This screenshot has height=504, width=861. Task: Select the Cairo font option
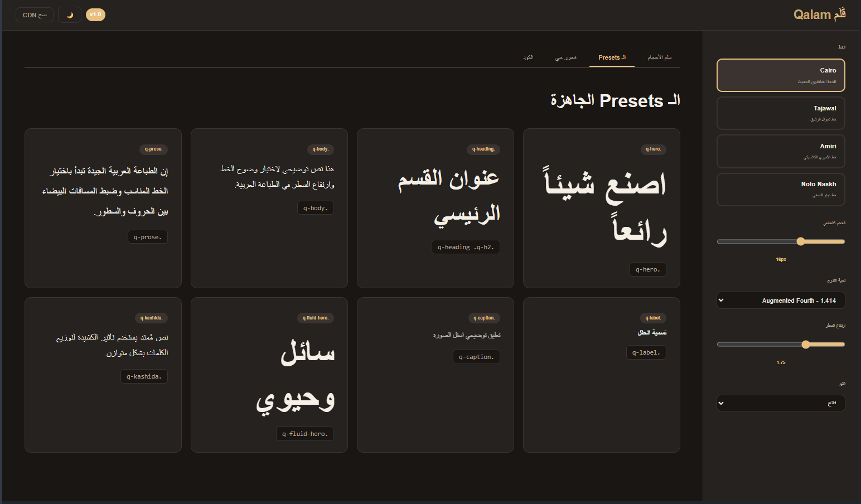coord(781,75)
